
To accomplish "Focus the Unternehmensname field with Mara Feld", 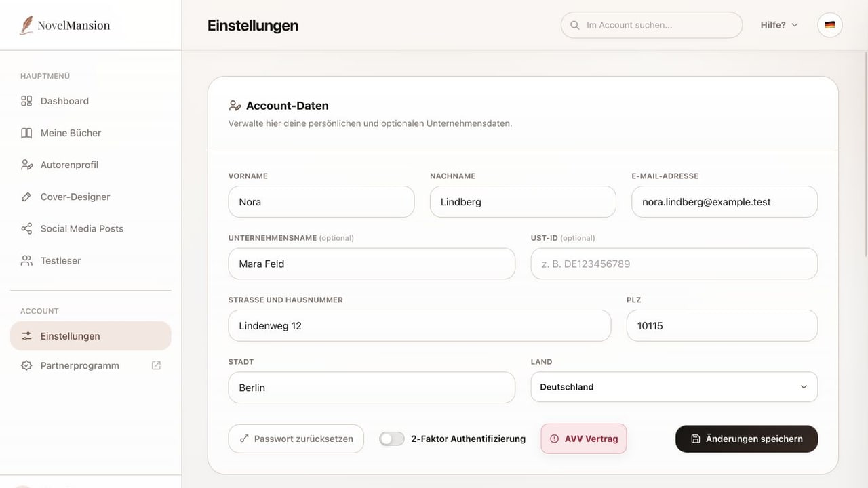I will pyautogui.click(x=372, y=264).
